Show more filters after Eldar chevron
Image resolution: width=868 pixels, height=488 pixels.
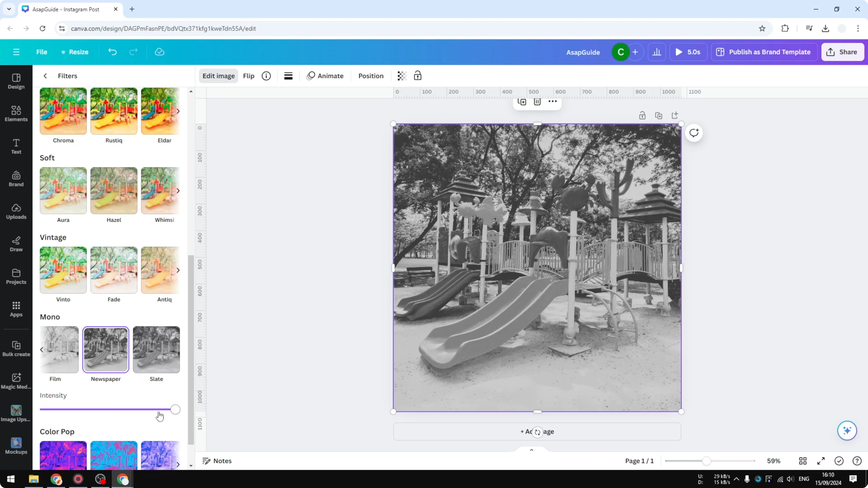[178, 111]
